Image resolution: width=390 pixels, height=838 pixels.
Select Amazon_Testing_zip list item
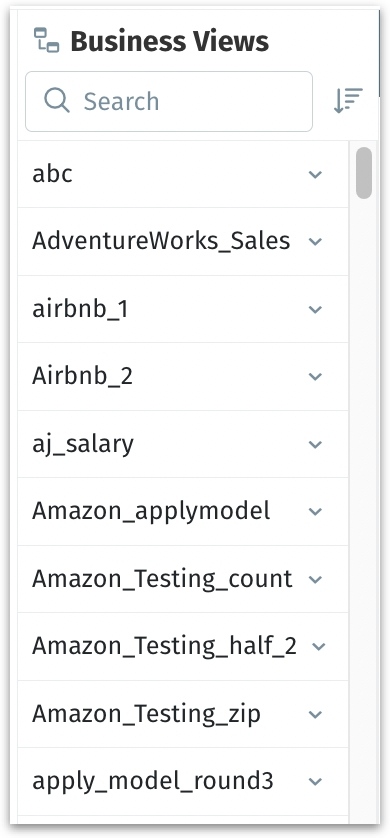[x=183, y=714]
